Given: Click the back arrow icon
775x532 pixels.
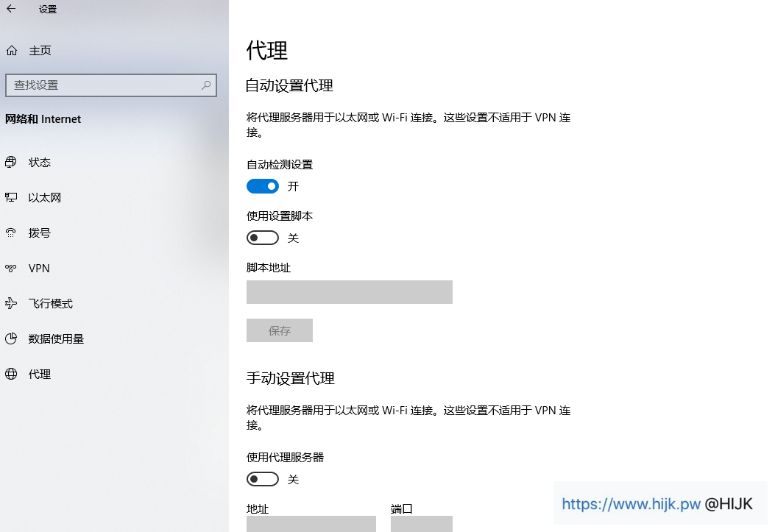Looking at the screenshot, I should [x=11, y=10].
